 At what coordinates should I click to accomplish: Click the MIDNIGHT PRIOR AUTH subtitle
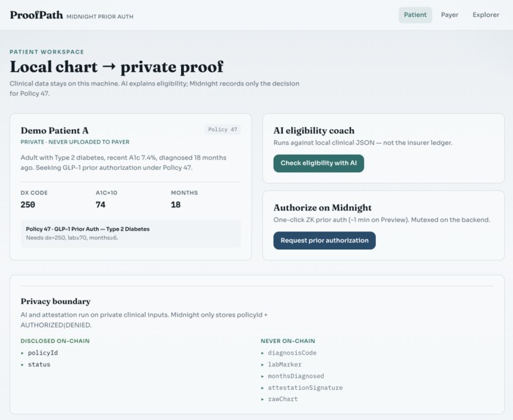(x=100, y=17)
